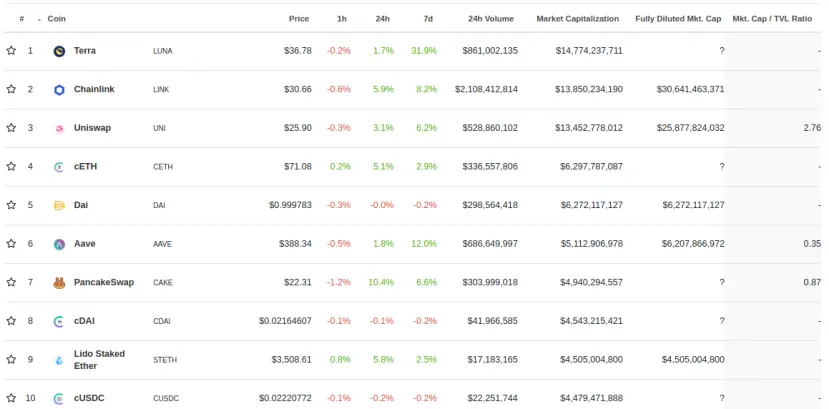Sort table by Coin column header
This screenshot has width=829, height=409.
pyautogui.click(x=57, y=18)
